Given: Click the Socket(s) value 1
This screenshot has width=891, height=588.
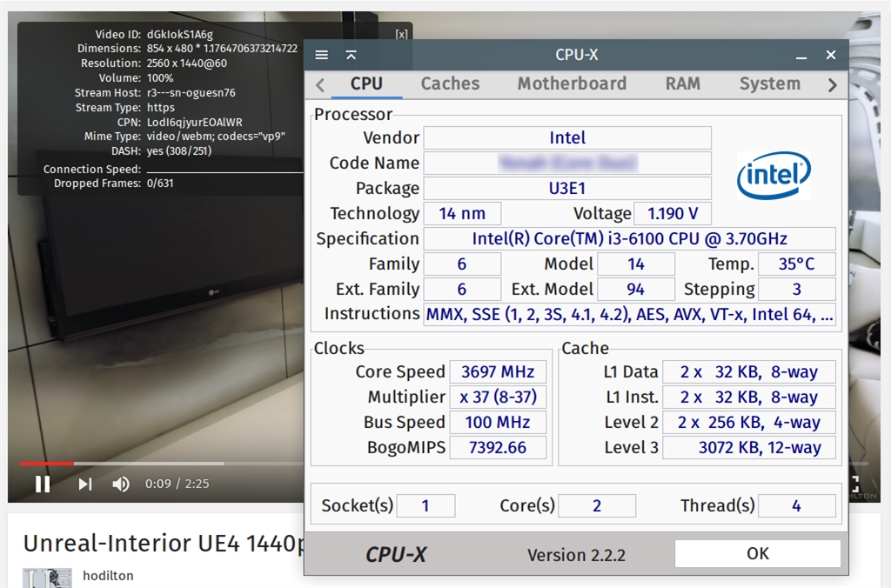Looking at the screenshot, I should [425, 505].
